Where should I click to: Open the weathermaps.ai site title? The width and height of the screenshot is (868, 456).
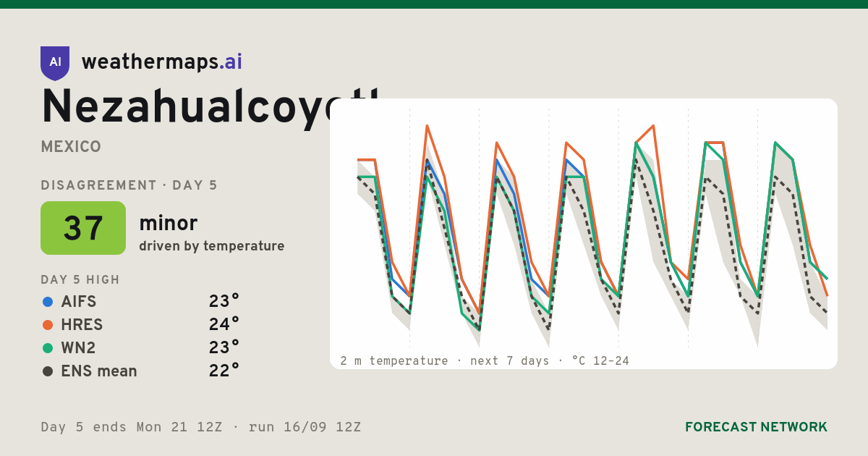click(x=162, y=62)
